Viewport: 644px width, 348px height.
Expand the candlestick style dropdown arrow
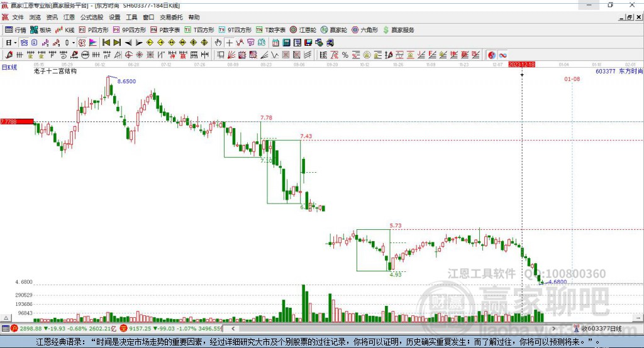point(74,43)
